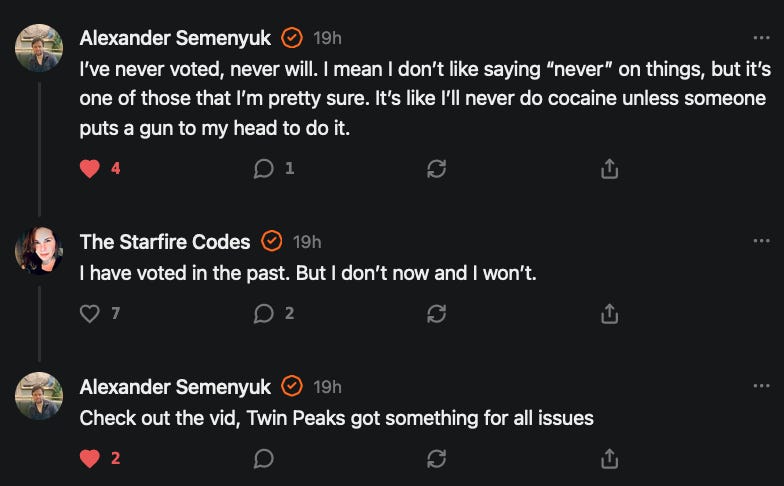The height and width of the screenshot is (486, 784).
Task: Restack The Starfire Codes' comment
Action: point(436,314)
